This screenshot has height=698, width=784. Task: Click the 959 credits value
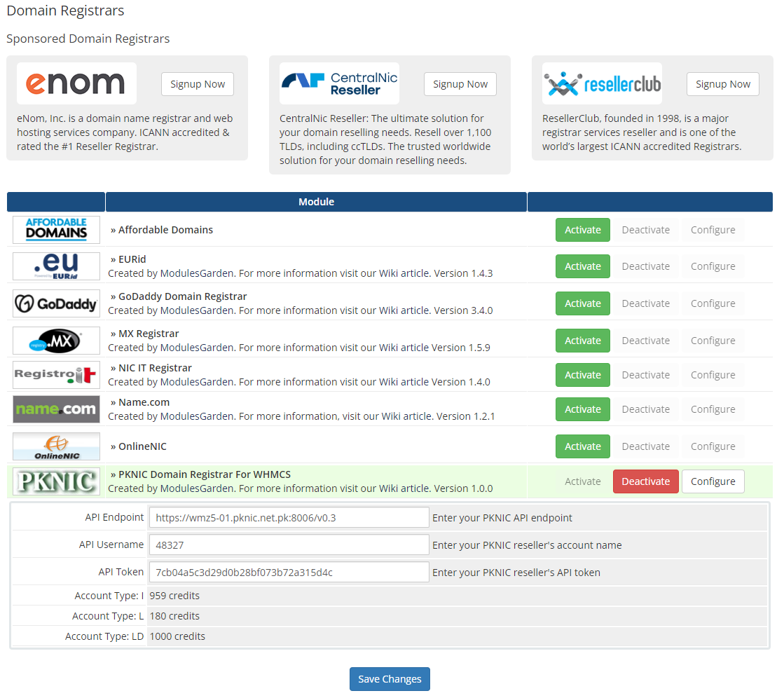point(174,596)
